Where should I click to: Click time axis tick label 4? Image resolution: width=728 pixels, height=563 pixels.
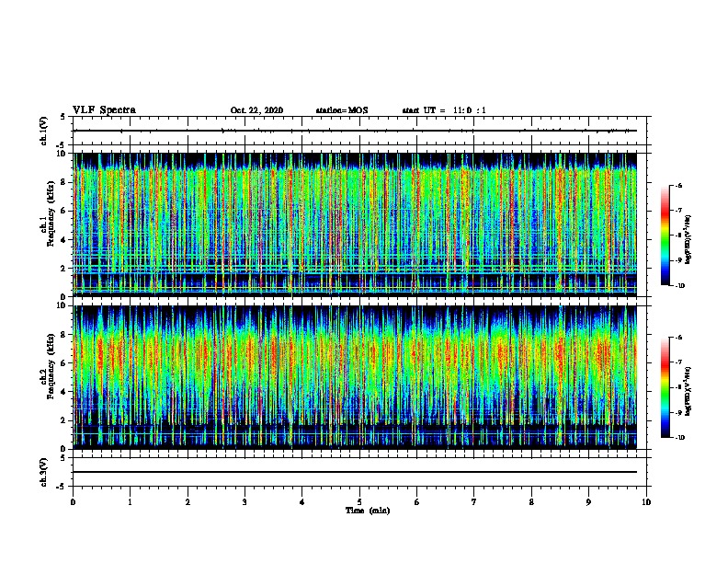click(302, 502)
